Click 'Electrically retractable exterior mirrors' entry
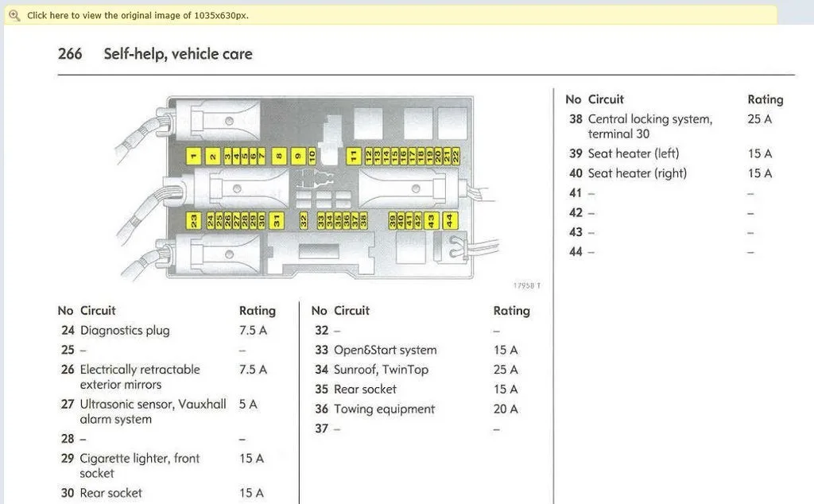Screen dimensions: 814x504 point(140,377)
